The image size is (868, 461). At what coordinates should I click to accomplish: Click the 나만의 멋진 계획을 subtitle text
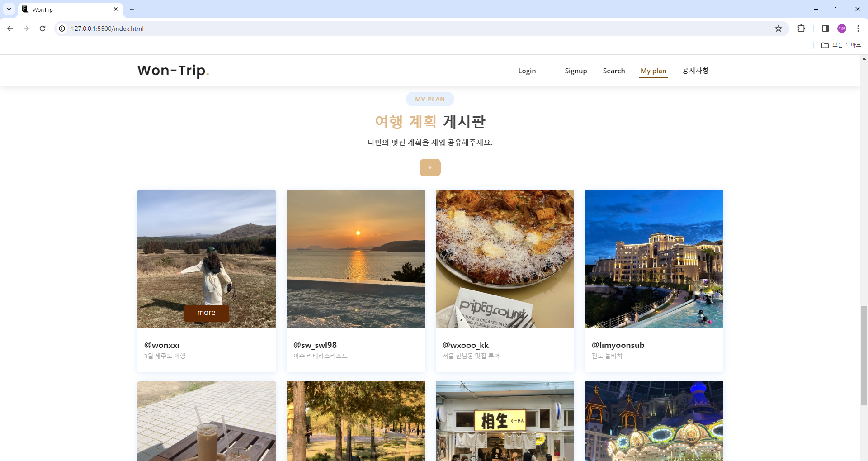430,143
